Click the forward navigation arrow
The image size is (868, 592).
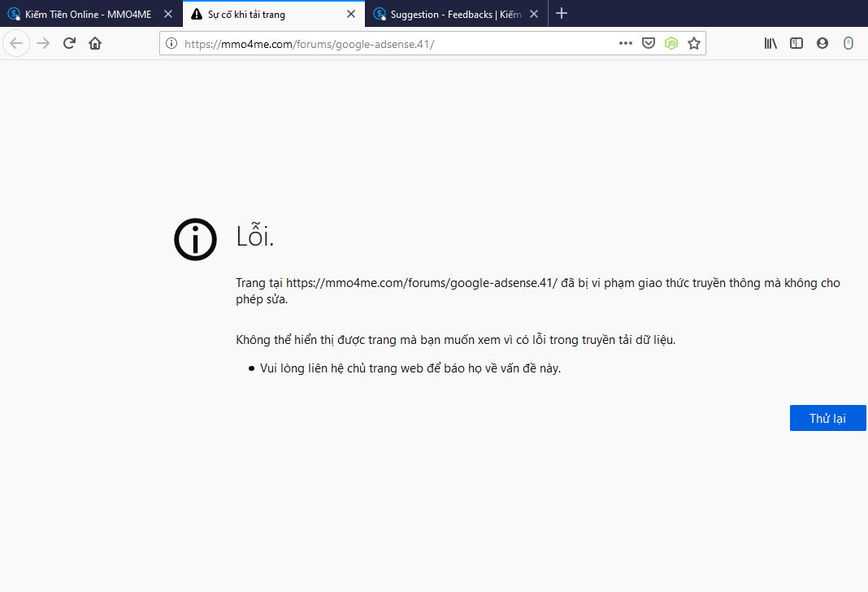(x=43, y=43)
